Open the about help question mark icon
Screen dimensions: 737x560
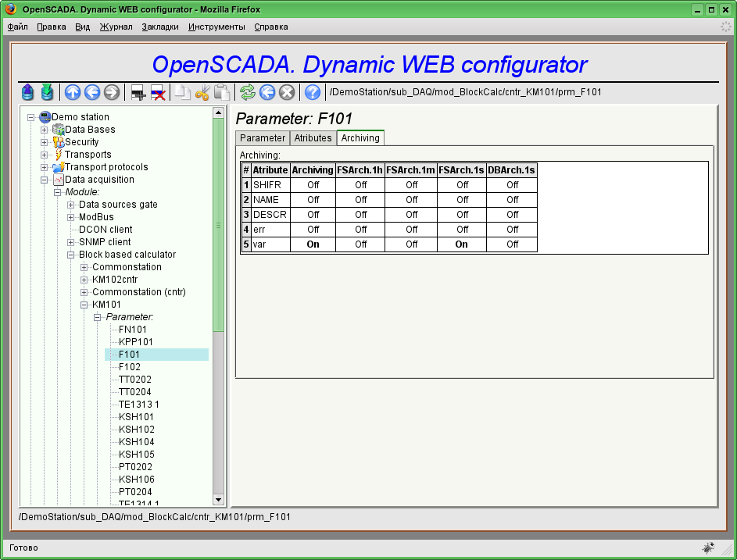click(x=313, y=92)
